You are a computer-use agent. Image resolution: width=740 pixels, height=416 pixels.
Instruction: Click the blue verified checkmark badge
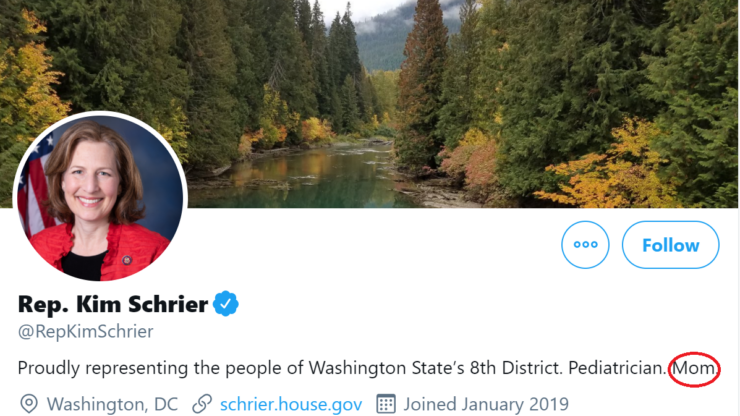click(x=226, y=304)
